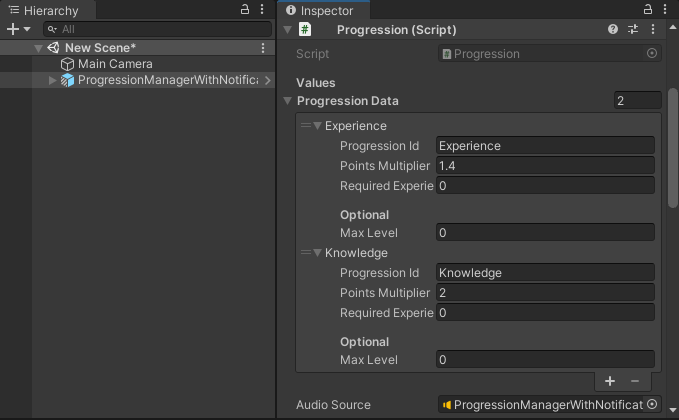Select Main Camera in the Hierarchy
Screen dimensions: 679x420
click(115, 64)
